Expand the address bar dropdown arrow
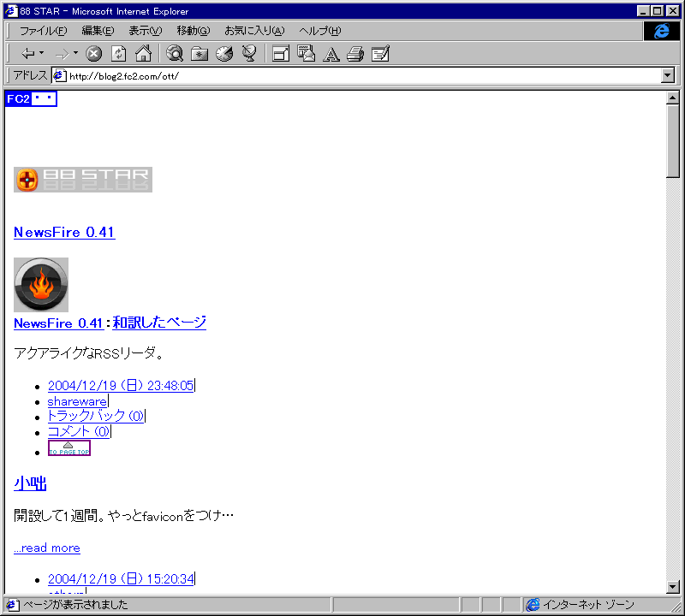 click(668, 76)
